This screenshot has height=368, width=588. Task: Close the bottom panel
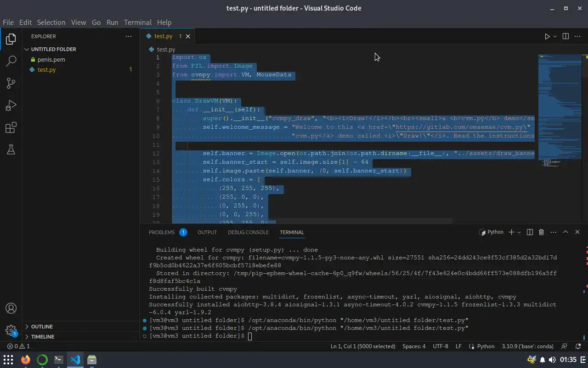577,232
